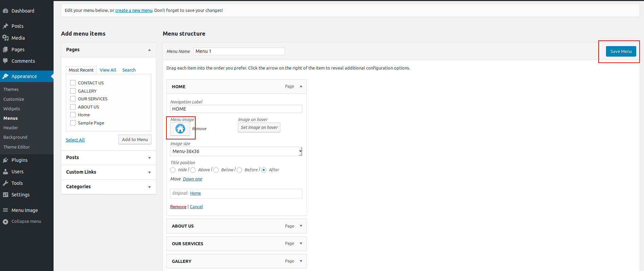Click the Appearance paintbrush icon
Image resolution: width=644 pixels, height=271 pixels.
[5, 76]
